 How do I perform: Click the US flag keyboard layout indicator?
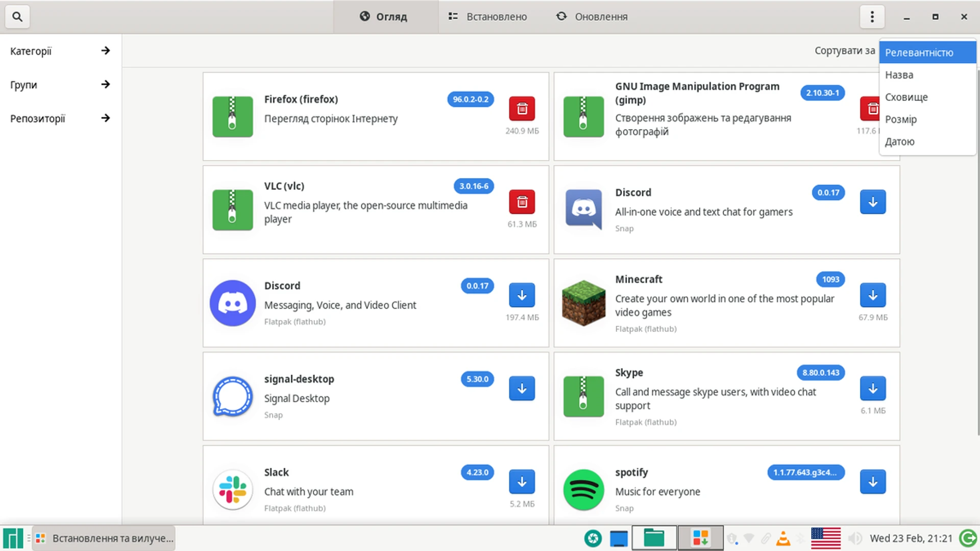(825, 538)
